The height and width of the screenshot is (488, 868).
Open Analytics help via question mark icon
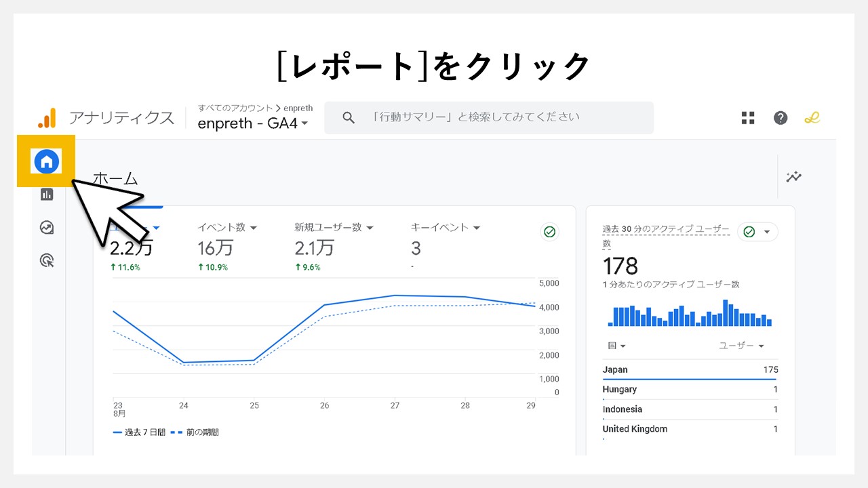pos(780,117)
